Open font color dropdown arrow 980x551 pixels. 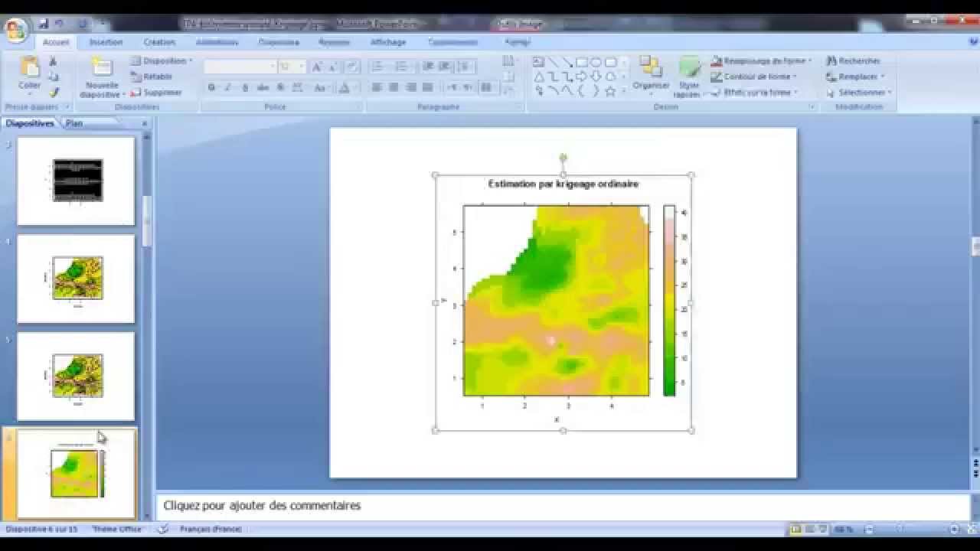pyautogui.click(x=355, y=88)
